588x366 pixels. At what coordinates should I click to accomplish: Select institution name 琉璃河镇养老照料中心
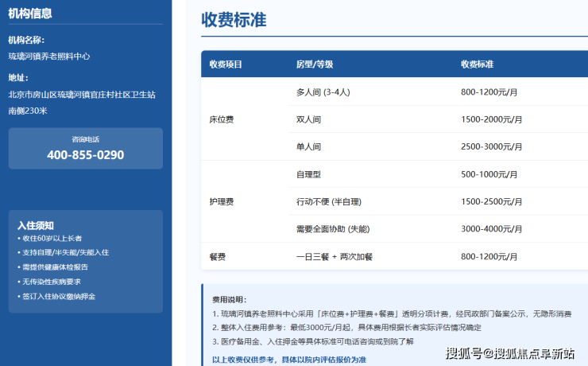pos(49,56)
